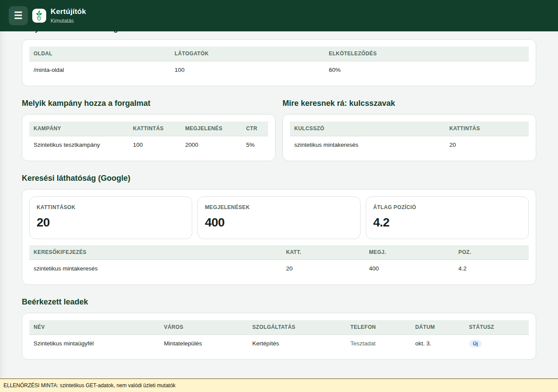Select the "MEGJELENÉSEK" summary card
558x392 pixels.
[x=279, y=218]
